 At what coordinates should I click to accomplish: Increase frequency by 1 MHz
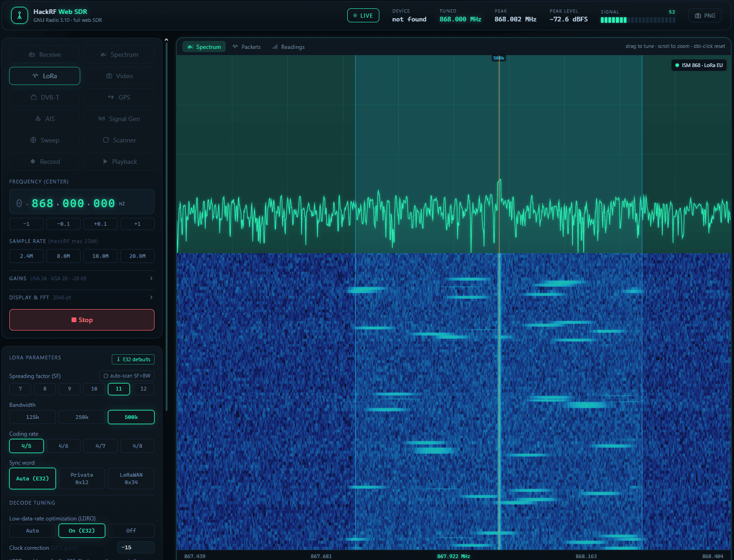137,224
